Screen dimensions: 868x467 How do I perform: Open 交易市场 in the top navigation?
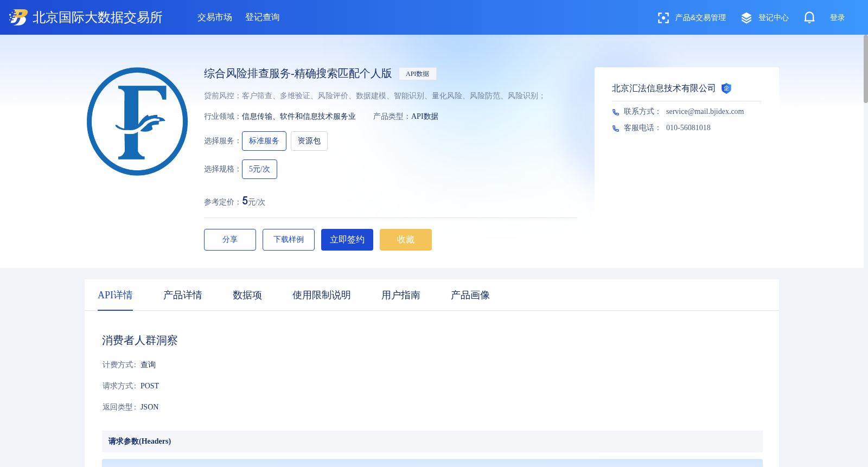[x=215, y=17]
